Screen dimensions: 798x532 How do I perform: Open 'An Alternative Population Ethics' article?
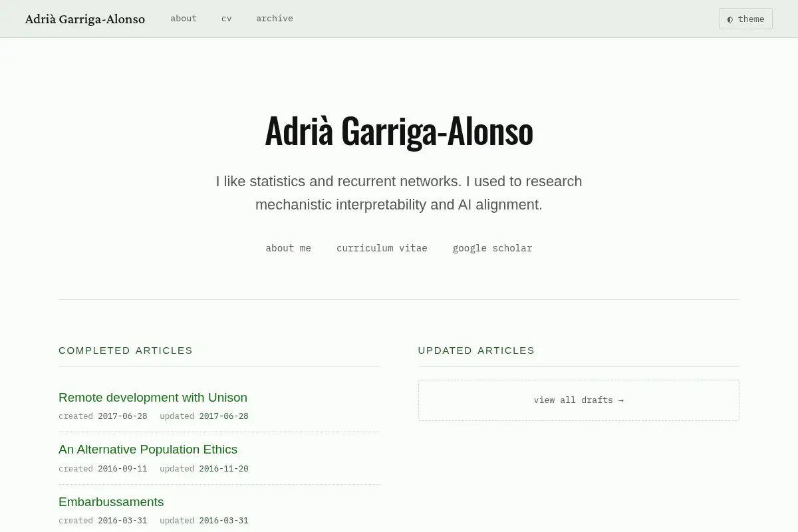click(148, 450)
